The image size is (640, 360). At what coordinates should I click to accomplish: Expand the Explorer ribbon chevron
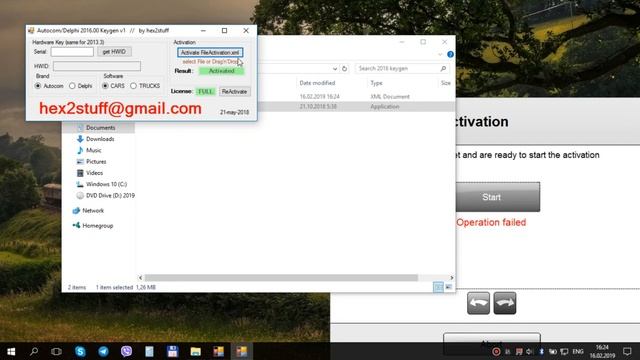point(440,54)
